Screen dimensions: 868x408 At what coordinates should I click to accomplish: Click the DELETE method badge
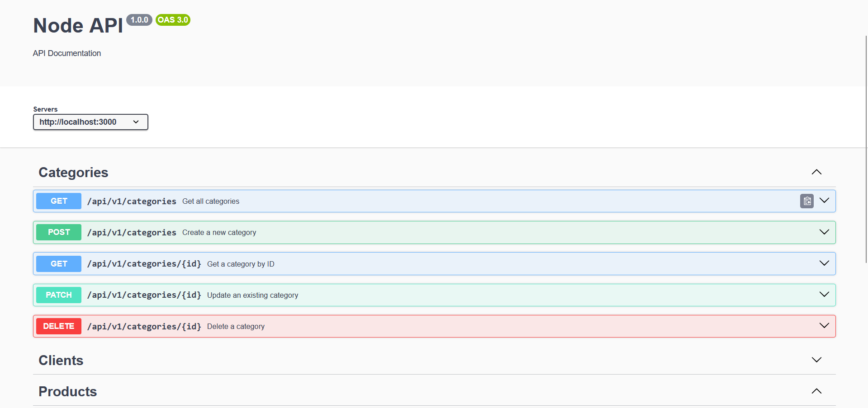[x=59, y=326]
